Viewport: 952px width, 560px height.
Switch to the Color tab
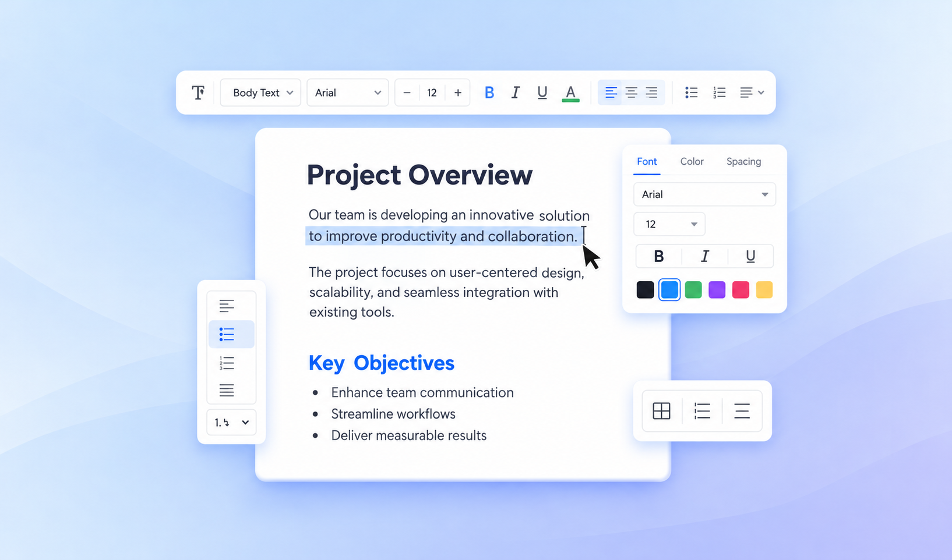pyautogui.click(x=692, y=161)
